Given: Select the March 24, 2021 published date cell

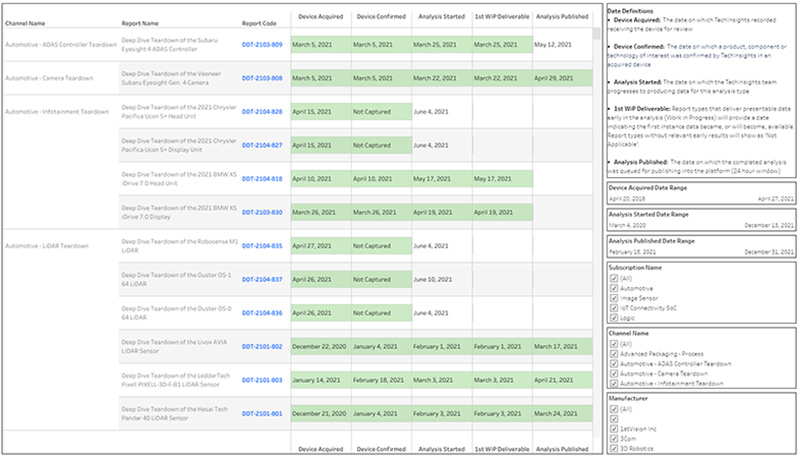Looking at the screenshot, I should 562,414.
